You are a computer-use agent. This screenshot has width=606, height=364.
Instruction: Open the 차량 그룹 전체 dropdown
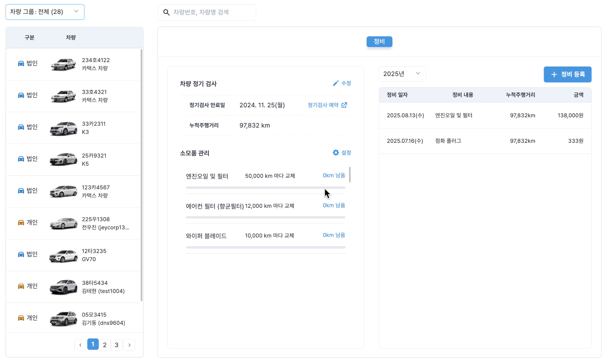point(45,12)
